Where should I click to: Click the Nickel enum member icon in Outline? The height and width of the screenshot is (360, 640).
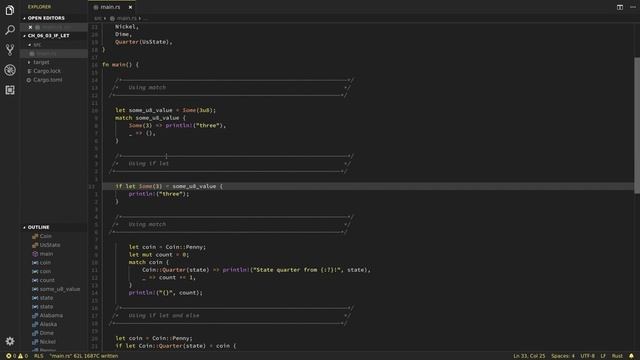[35, 342]
